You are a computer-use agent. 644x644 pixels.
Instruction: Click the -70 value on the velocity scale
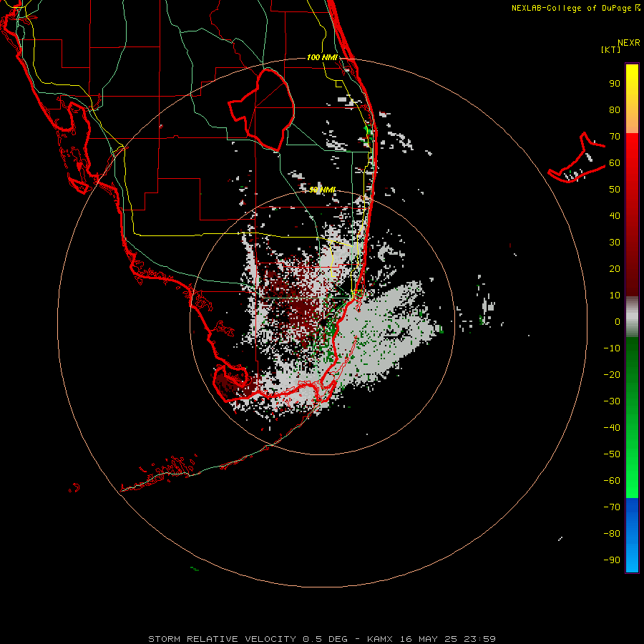[x=612, y=507]
